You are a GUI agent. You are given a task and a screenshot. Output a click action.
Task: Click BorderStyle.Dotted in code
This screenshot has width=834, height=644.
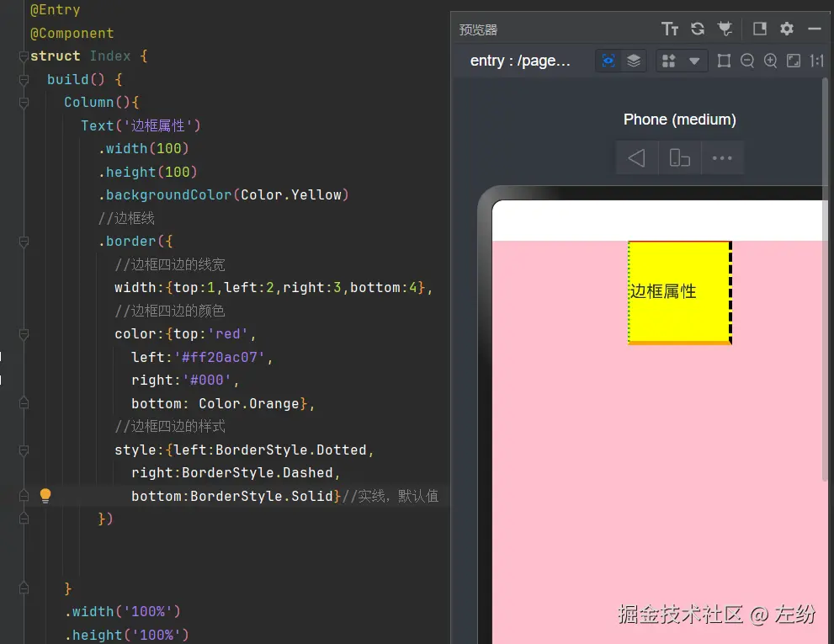pos(291,450)
